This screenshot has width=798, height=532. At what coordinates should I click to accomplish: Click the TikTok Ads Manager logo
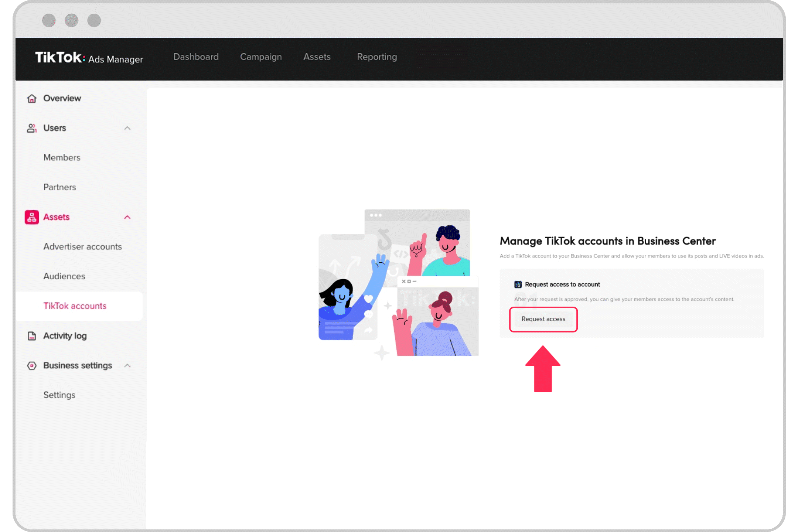(x=89, y=58)
